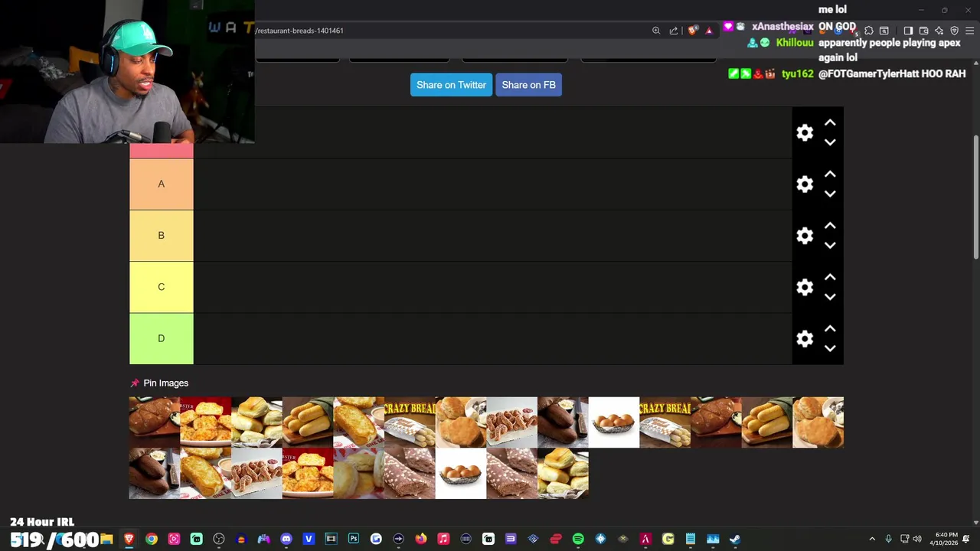Move tier B row up
Viewport: 980px width, 551px height.
pyautogui.click(x=830, y=226)
